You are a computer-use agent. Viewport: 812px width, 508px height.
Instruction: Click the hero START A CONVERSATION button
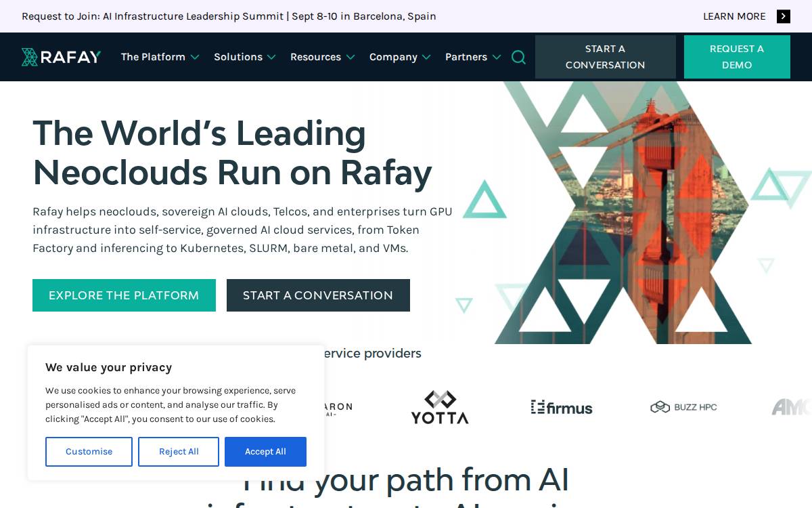coord(318,295)
